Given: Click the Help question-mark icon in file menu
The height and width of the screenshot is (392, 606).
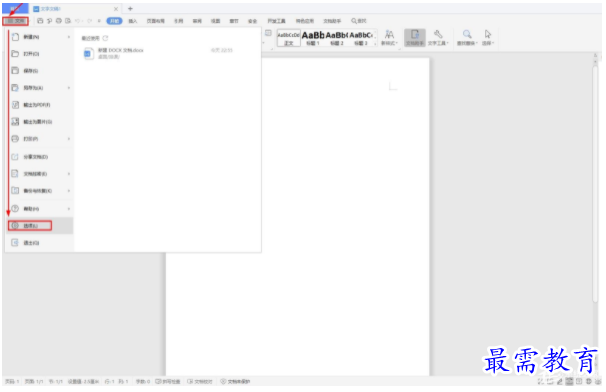Looking at the screenshot, I should coord(15,209).
